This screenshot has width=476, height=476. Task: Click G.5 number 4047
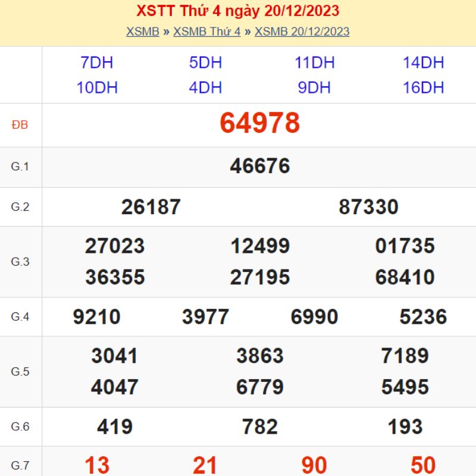click(x=115, y=387)
